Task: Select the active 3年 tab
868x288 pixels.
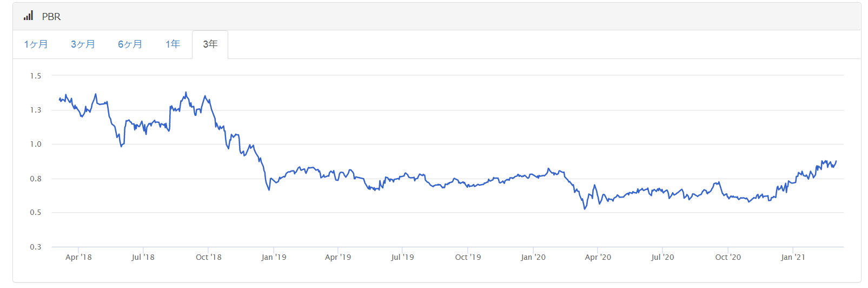Action: (x=210, y=44)
